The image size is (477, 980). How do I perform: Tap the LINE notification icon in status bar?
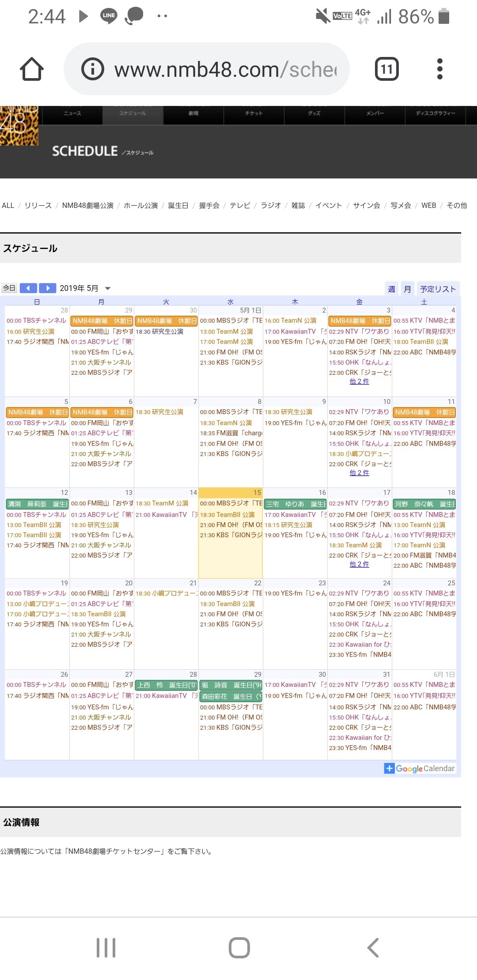pos(109,16)
